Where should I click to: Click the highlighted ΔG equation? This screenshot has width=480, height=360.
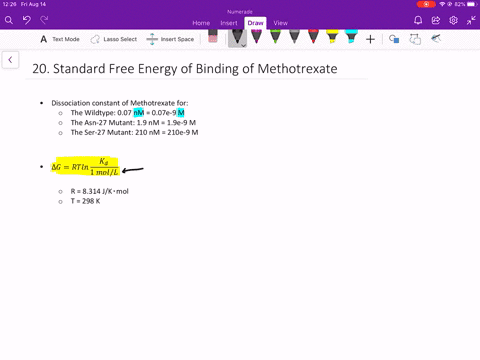coord(85,167)
